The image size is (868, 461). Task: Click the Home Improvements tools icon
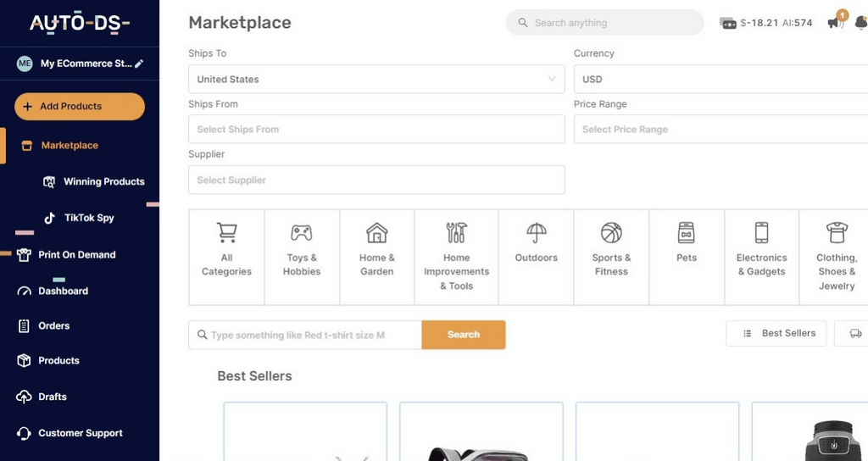coord(456,232)
